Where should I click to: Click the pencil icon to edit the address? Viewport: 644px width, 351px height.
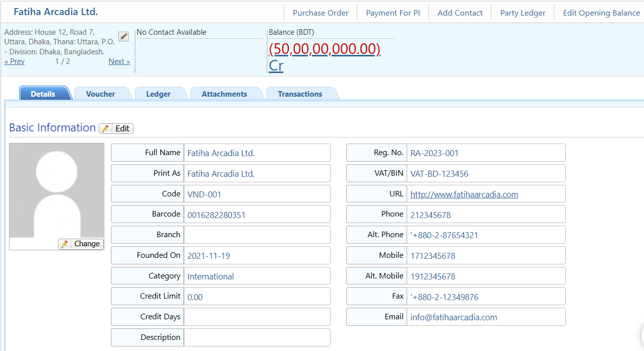(x=123, y=36)
